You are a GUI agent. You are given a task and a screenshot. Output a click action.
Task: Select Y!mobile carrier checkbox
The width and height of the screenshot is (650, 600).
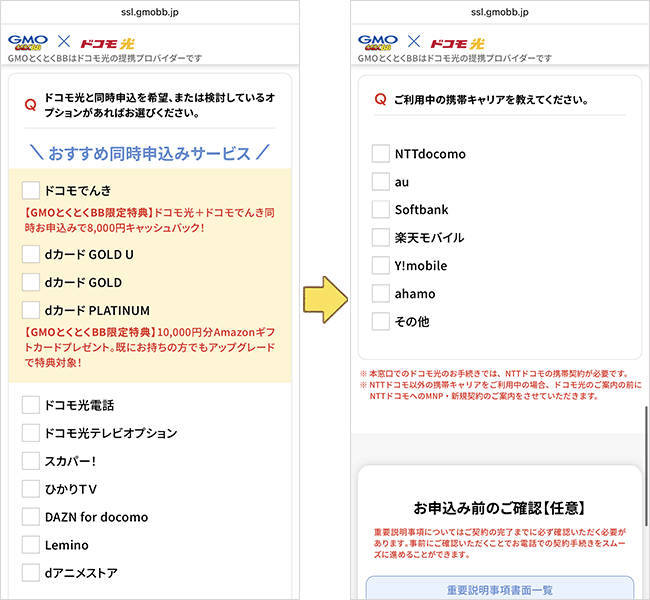point(381,265)
